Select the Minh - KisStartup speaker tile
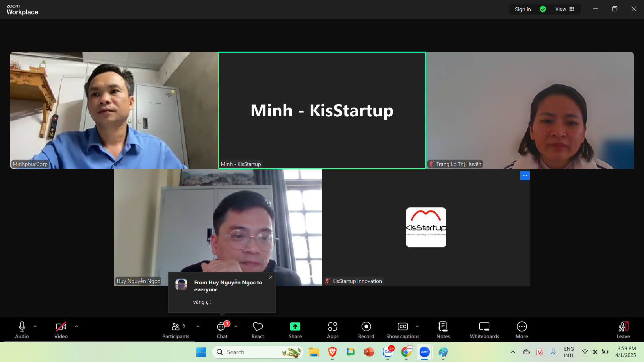The image size is (644, 362). [x=322, y=110]
